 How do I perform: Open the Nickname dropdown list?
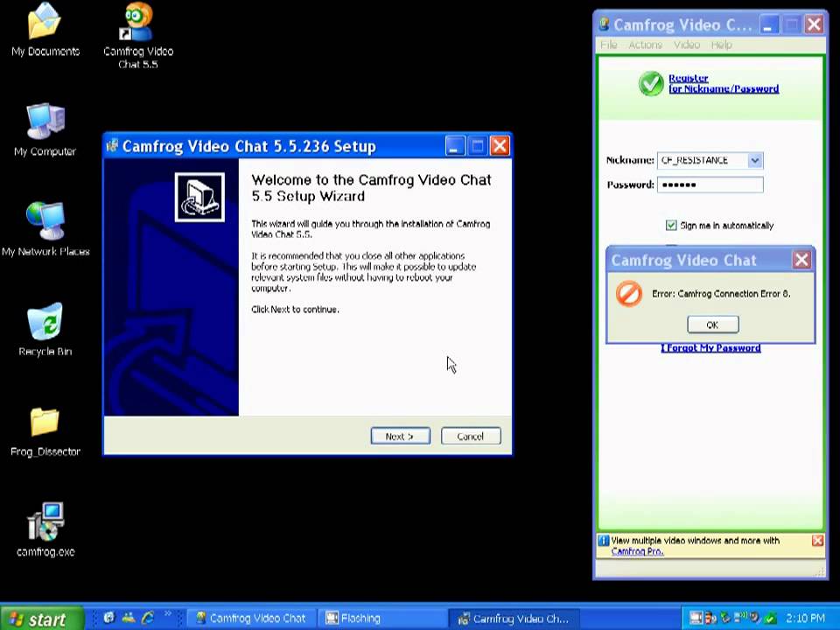(755, 160)
